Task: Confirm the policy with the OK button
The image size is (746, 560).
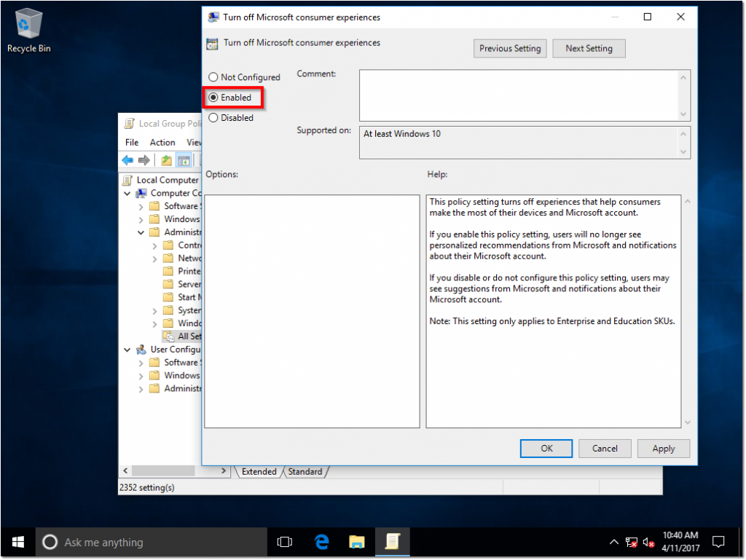Action: click(546, 449)
